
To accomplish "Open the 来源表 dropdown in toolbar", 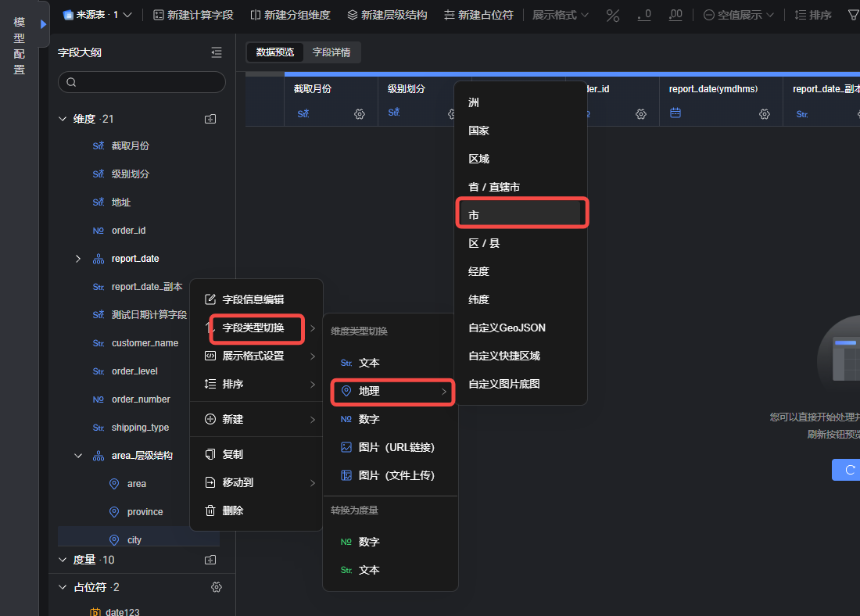I will click(98, 15).
